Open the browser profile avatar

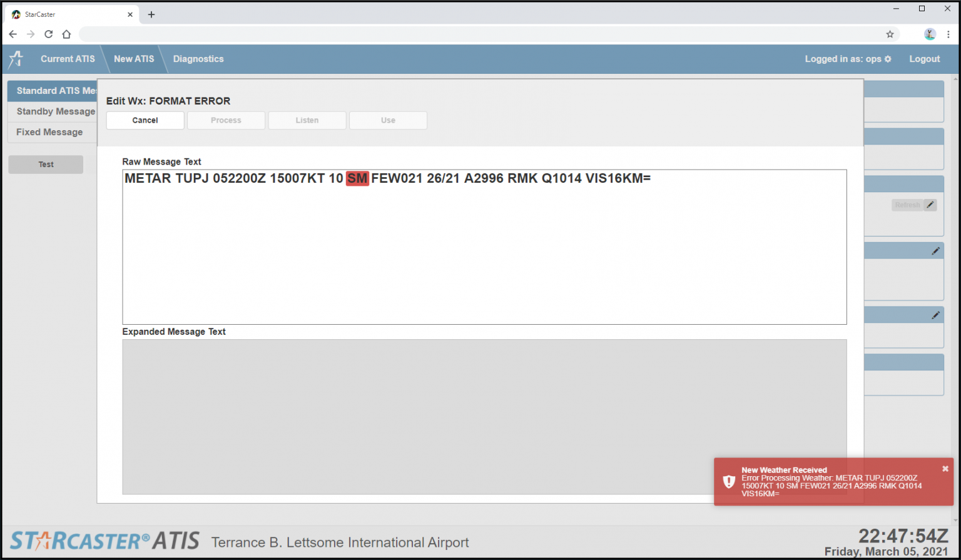pos(930,34)
